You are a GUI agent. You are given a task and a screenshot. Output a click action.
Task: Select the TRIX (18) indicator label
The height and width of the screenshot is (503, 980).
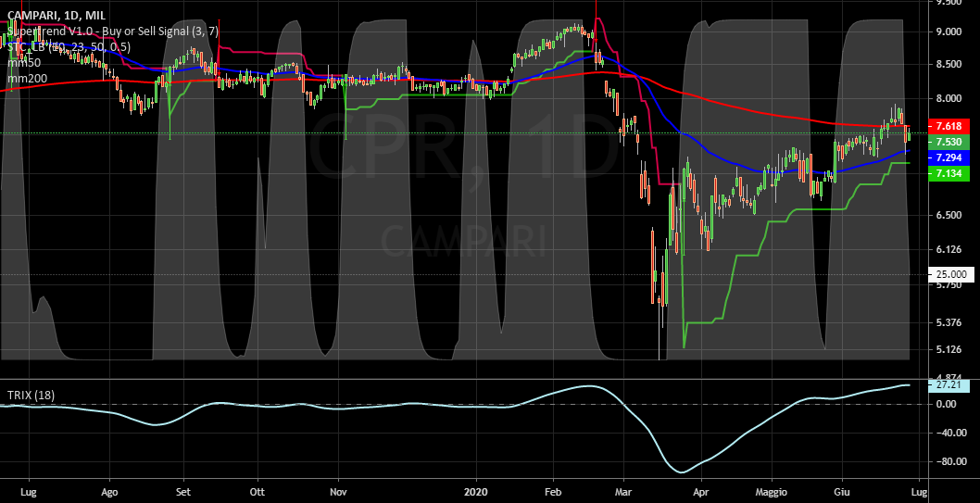tap(31, 395)
